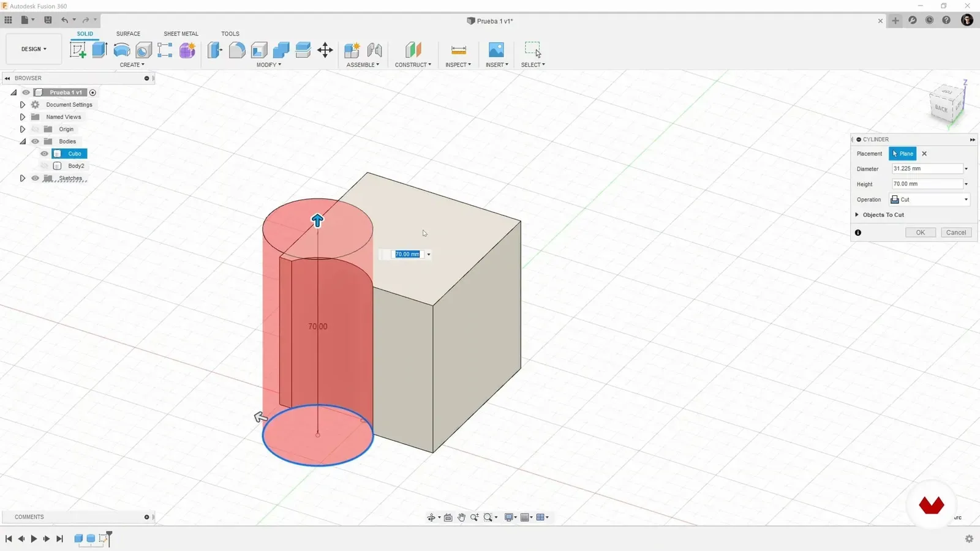Viewport: 980px width, 551px height.
Task: Click the Plane placement selection button
Action: (903, 154)
